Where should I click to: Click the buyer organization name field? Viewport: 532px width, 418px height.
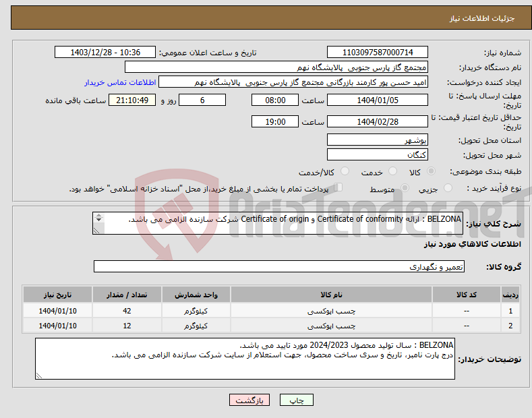pos(276,67)
